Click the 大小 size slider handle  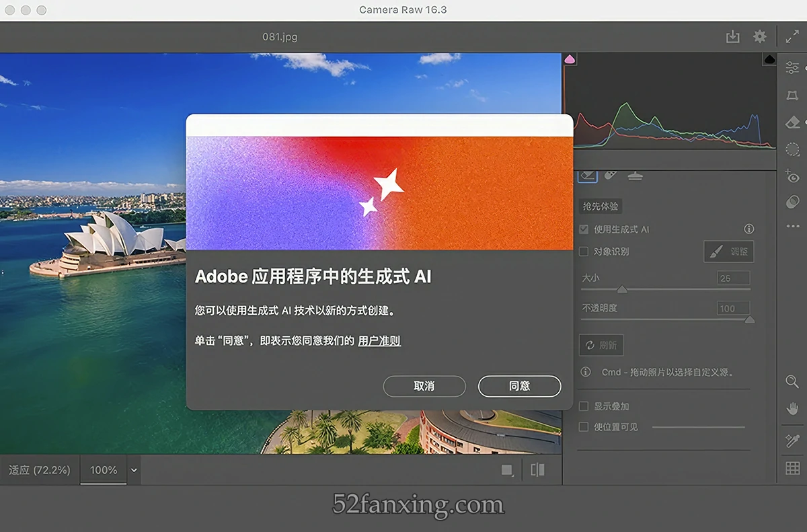click(622, 289)
